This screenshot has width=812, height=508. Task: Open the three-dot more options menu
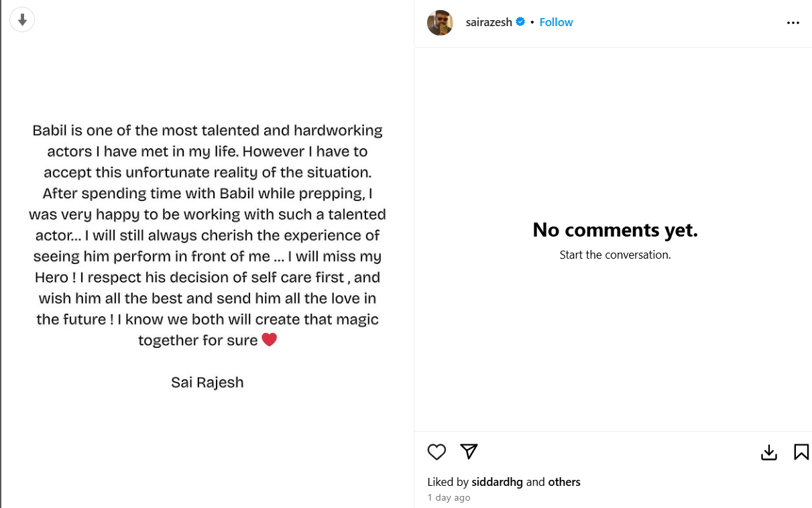(793, 23)
